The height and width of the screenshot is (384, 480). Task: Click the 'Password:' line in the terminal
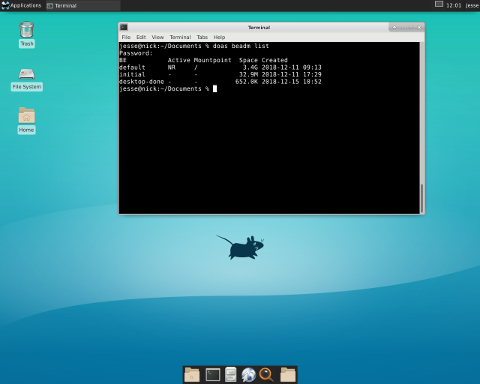(x=136, y=53)
